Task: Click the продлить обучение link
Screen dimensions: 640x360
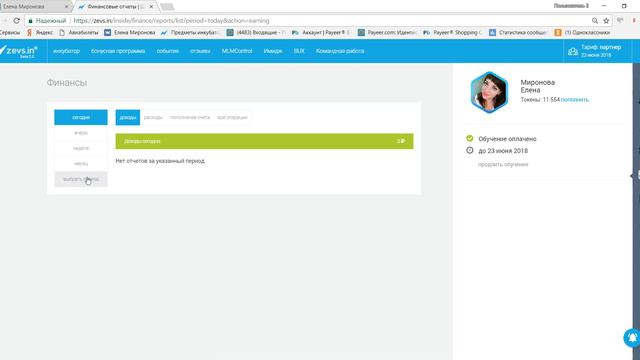Action: (x=503, y=164)
